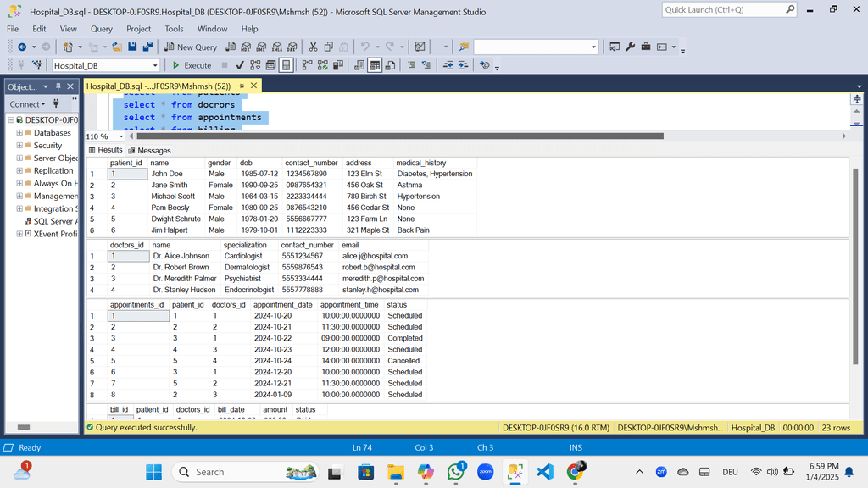Click the Windows Start button
868x488 pixels.
[x=154, y=472]
